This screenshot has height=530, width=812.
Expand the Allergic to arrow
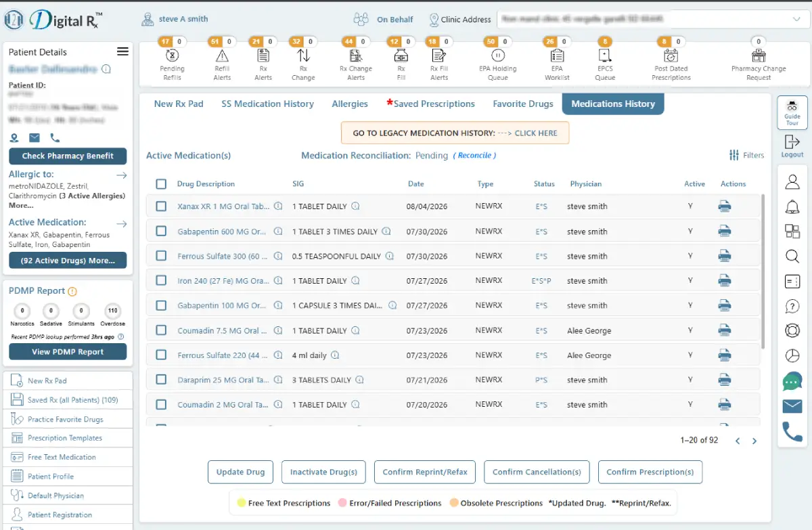[122, 175]
